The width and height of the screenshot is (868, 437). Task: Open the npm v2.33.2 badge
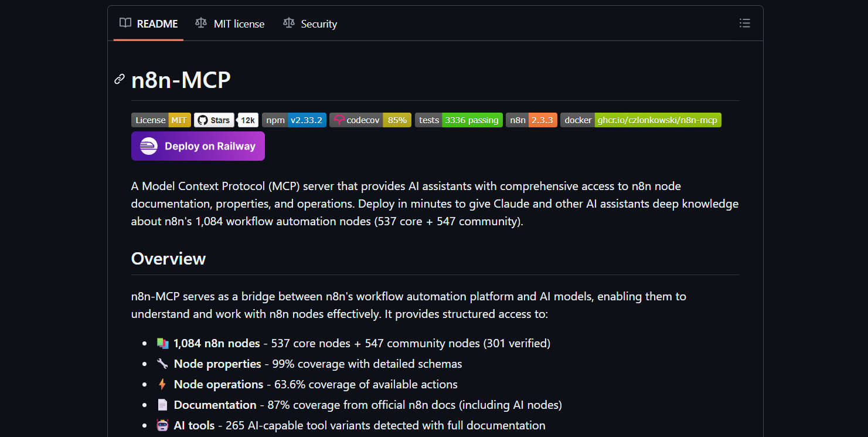click(294, 120)
